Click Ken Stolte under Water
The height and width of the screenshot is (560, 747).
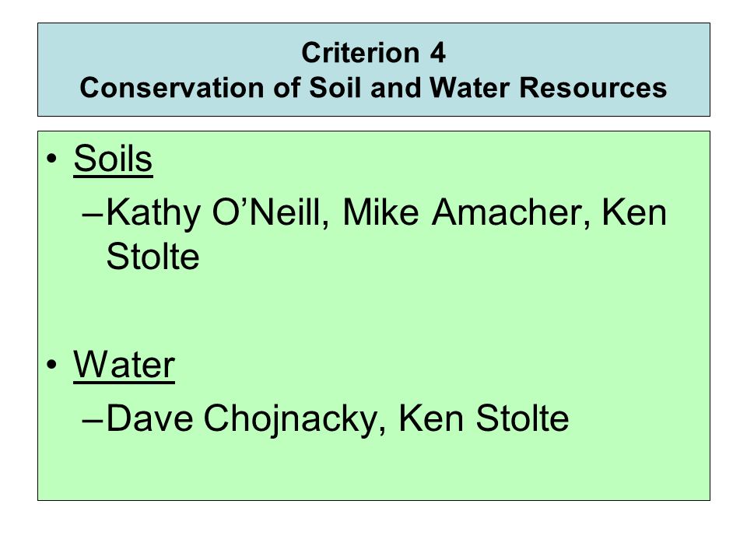click(x=483, y=418)
